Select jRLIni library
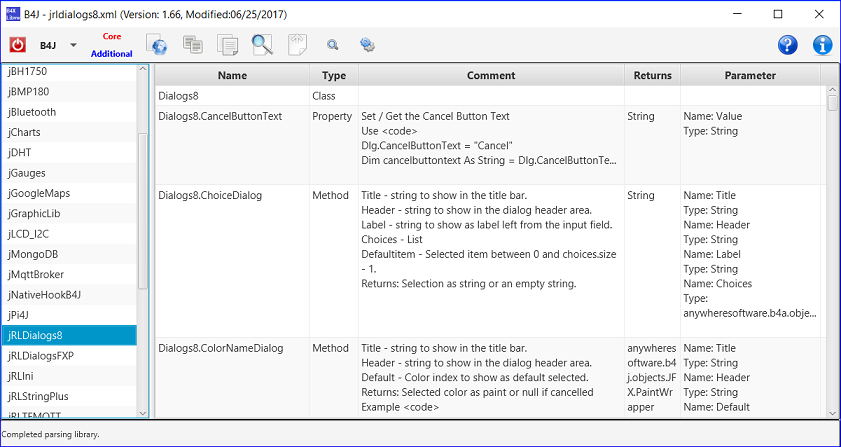Viewport: 841px width, 447px height. (x=69, y=376)
